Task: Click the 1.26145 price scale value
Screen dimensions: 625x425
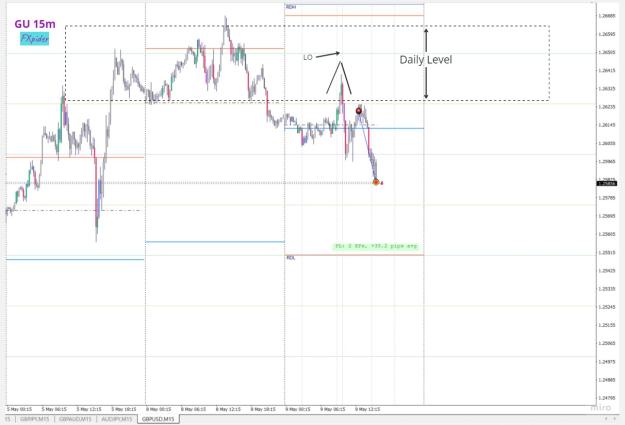Action: (607, 125)
